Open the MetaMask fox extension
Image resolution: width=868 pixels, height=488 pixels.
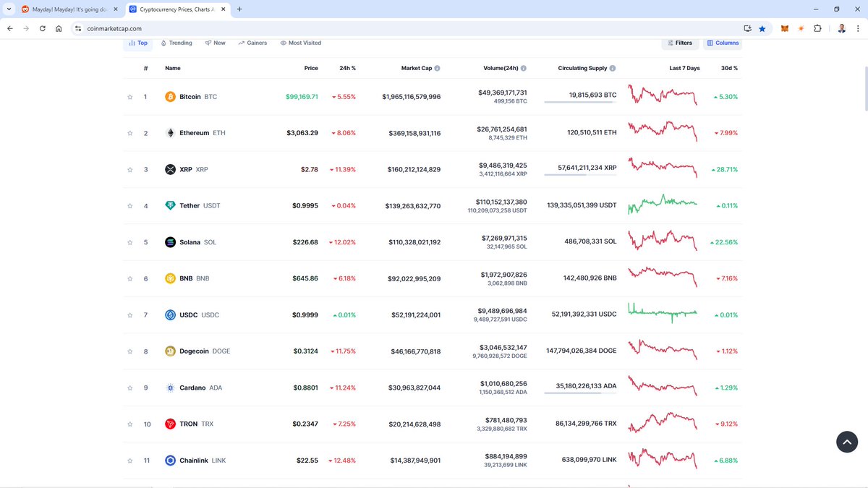(785, 28)
